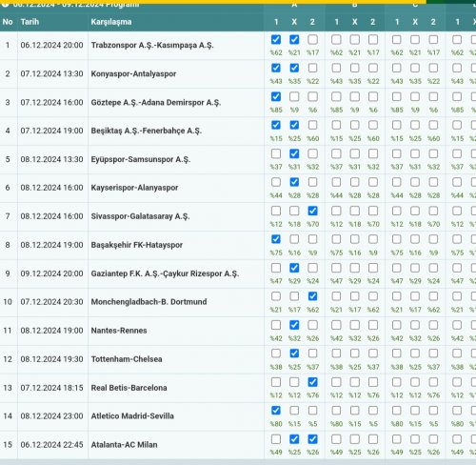Select match name 'Real Betis-Barcelona'
This screenshot has height=465, width=476.
coord(129,388)
